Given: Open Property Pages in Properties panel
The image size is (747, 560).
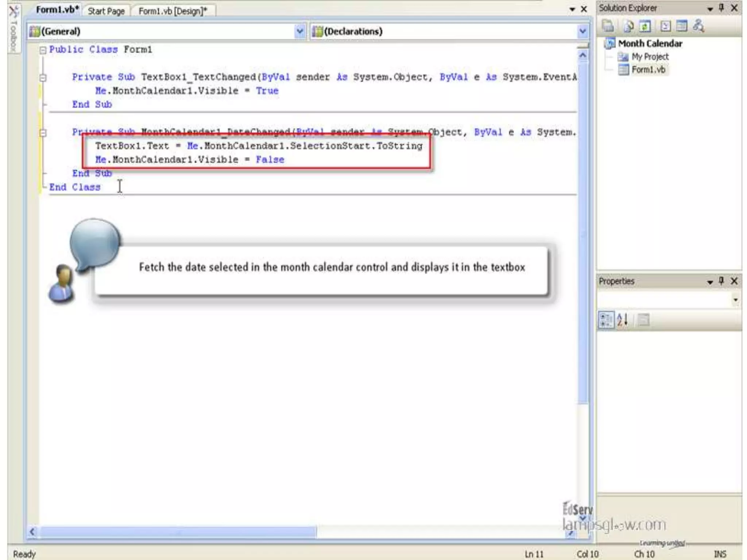Looking at the screenshot, I should tap(643, 320).
